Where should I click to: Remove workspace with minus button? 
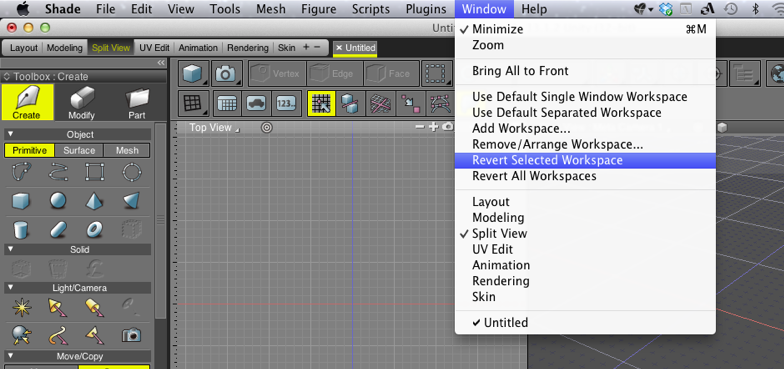pos(317,48)
